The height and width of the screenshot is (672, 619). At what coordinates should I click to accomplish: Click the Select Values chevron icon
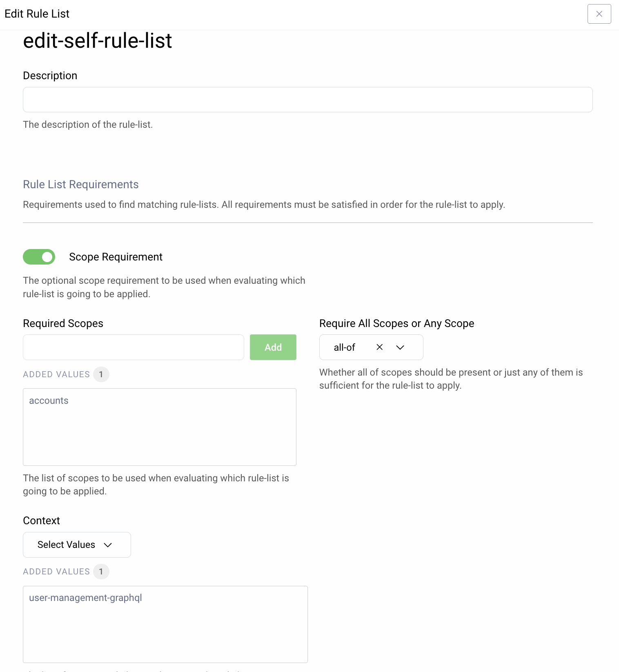pyautogui.click(x=108, y=545)
